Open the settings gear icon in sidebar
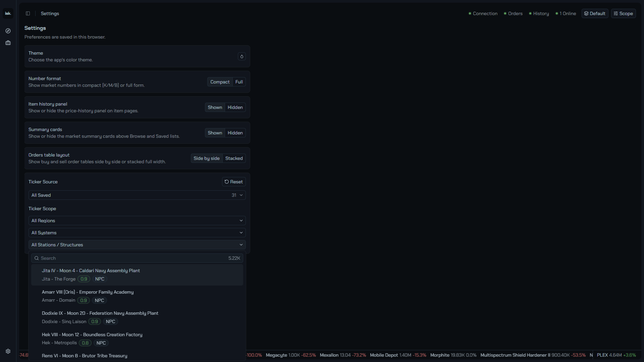Viewport: 644px width, 362px height. click(8, 351)
